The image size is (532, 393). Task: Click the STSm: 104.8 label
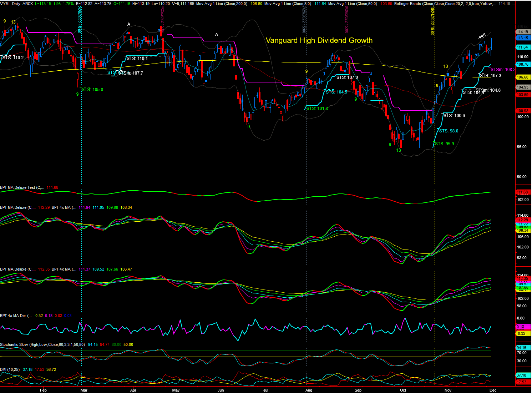[x=488, y=90]
